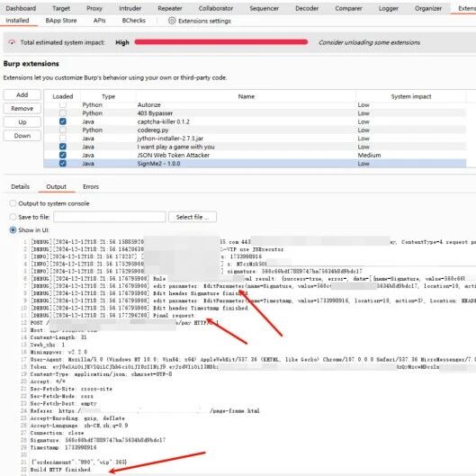This screenshot has width=476, height=476.
Task: Open the Collaborator tab
Action: pos(216,8)
